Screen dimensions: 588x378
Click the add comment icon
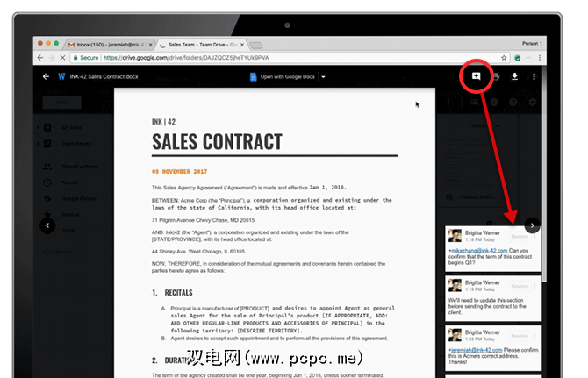pyautogui.click(x=476, y=76)
